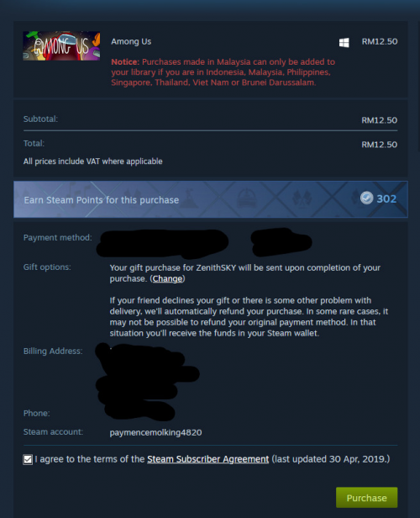The height and width of the screenshot is (518, 420).
Task: Click the Billing Address label
Action: click(x=53, y=351)
